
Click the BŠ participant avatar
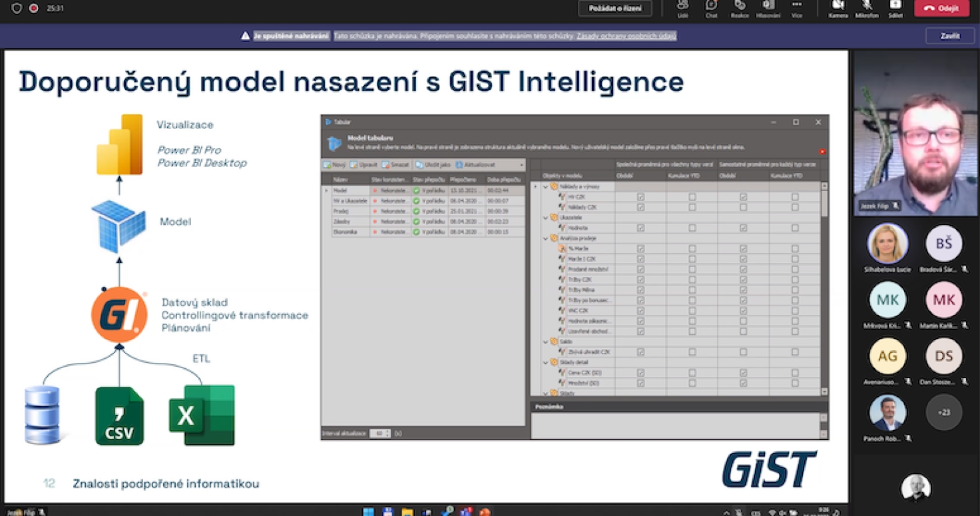click(x=943, y=244)
